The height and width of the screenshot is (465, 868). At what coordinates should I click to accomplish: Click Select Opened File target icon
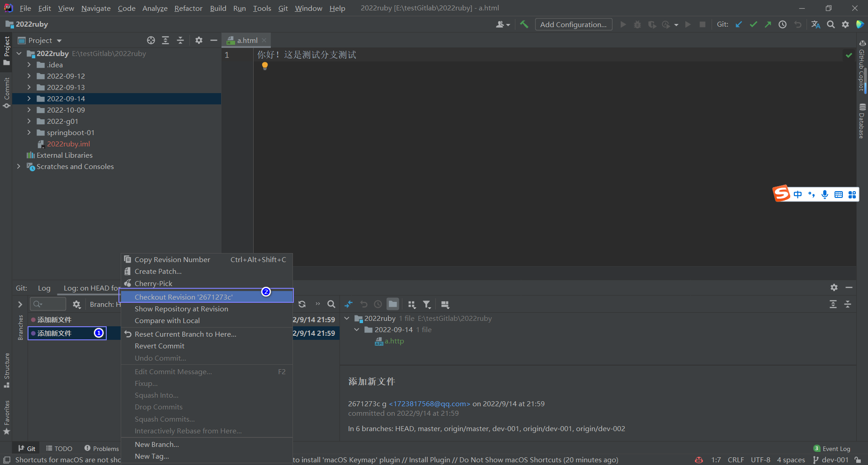pyautogui.click(x=151, y=40)
